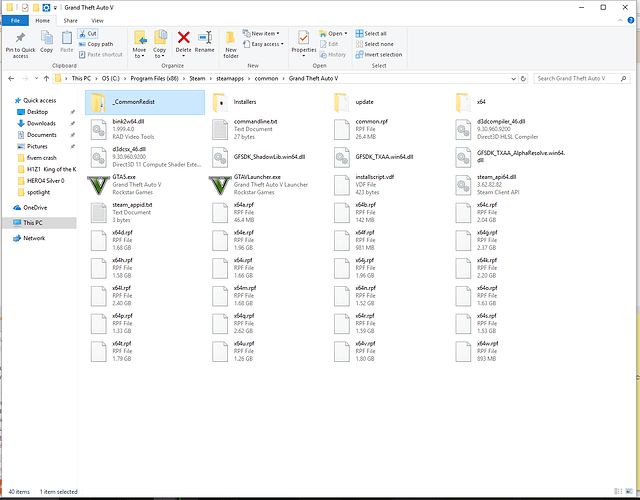This screenshot has width=640, height=500.
Task: Open the File tab
Action: point(15,20)
